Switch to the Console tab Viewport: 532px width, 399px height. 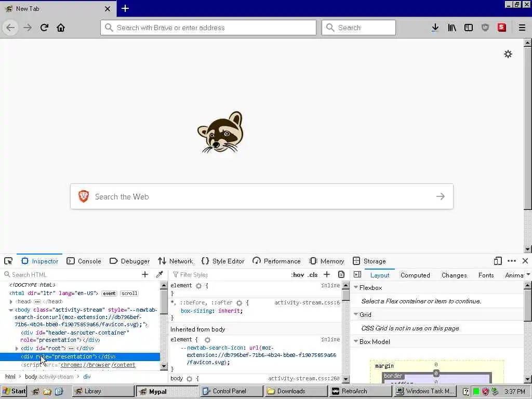click(84, 261)
